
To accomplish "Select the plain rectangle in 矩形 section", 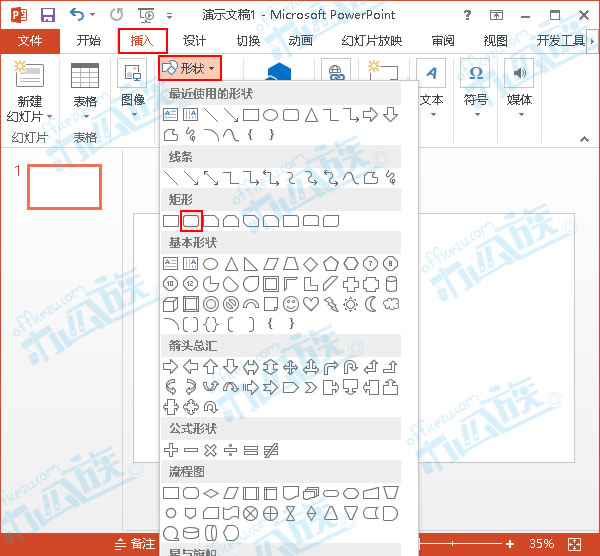I will tap(171, 221).
